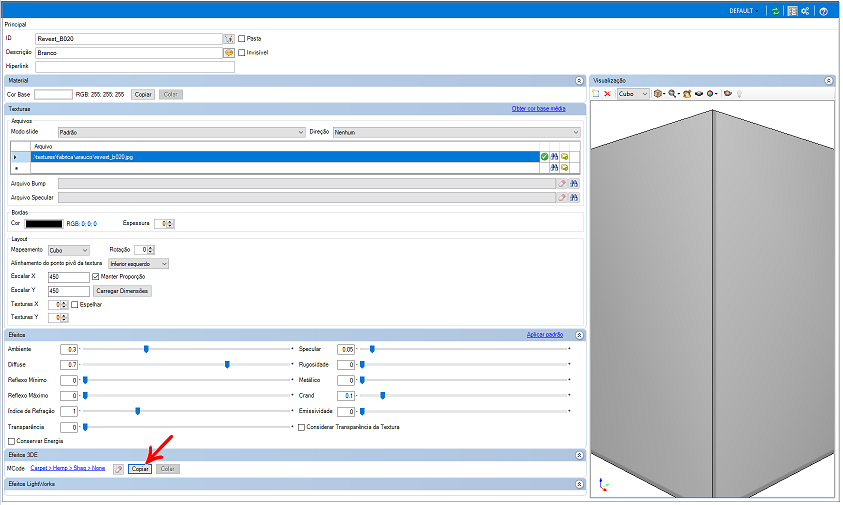Click Copiar button in Efeitos 3DE
The image size is (843, 505).
coord(140,468)
